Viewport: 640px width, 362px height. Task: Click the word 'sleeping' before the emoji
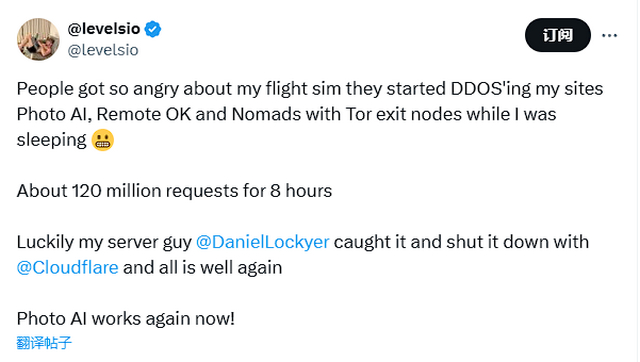click(x=51, y=140)
